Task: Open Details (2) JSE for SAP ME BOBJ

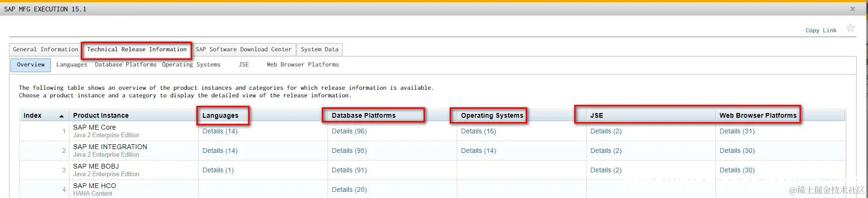Action: click(x=606, y=170)
